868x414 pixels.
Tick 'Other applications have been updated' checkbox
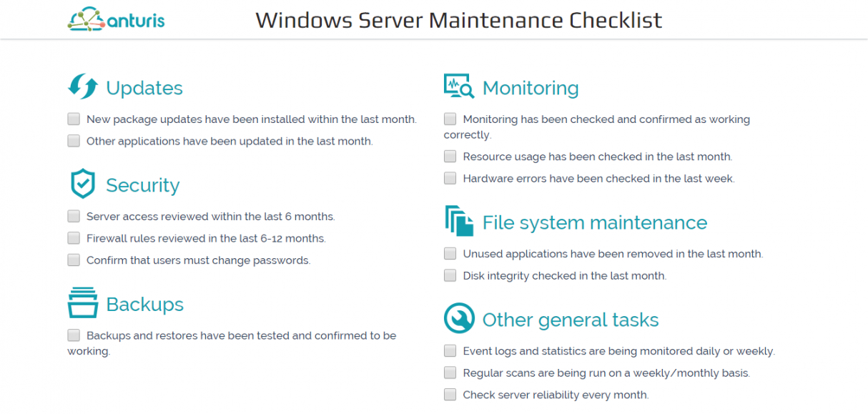click(x=74, y=141)
